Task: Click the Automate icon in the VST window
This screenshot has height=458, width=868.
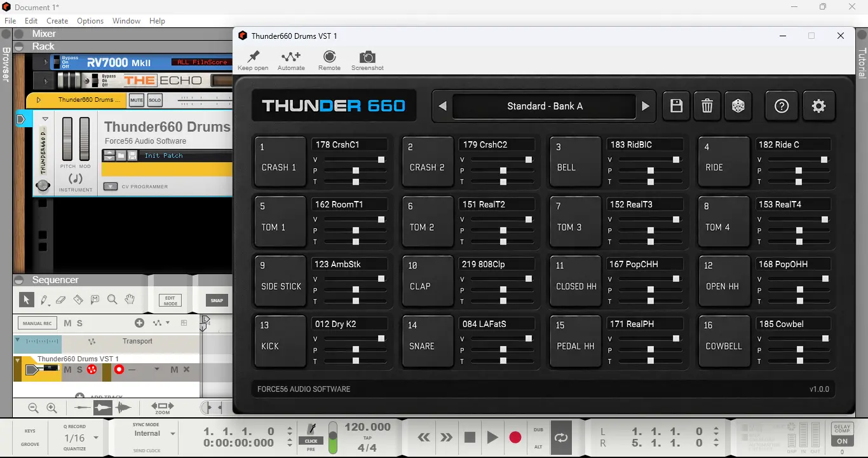Action: 291,57
